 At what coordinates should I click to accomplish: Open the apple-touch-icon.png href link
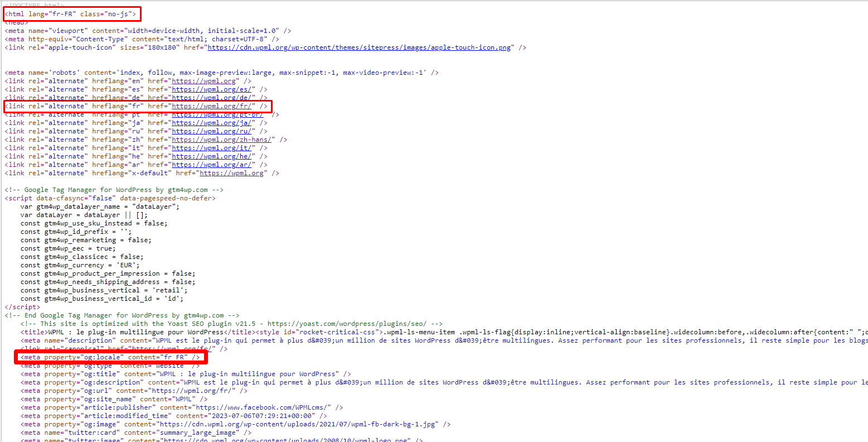(x=359, y=47)
